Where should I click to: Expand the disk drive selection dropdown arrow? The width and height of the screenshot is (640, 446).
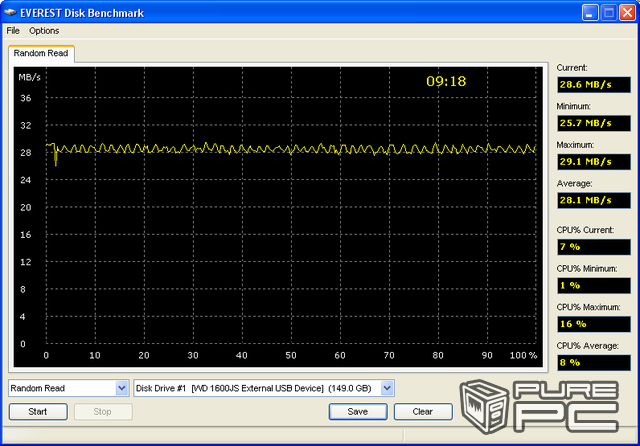[387, 388]
